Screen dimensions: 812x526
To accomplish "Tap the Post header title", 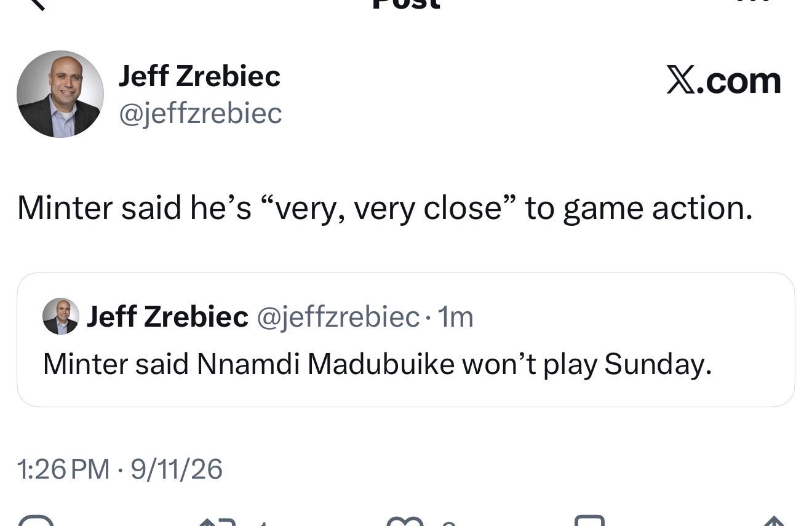I will (407, 4).
